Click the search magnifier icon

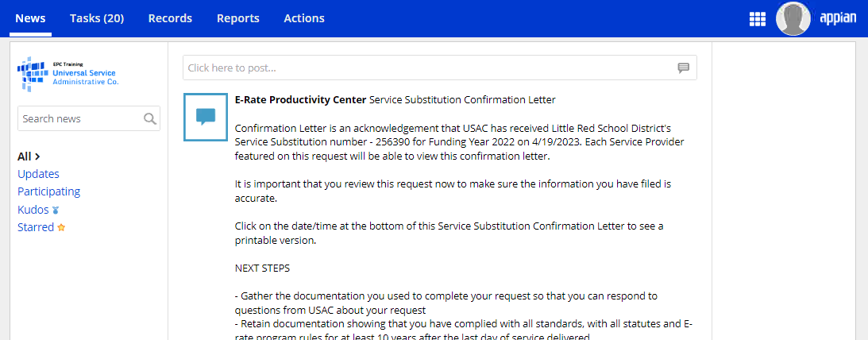coord(149,119)
